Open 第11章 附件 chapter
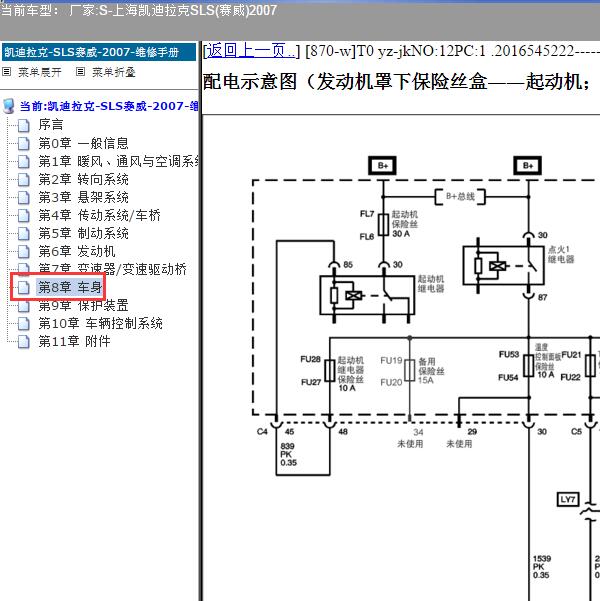The height and width of the screenshot is (601, 600). click(x=74, y=341)
